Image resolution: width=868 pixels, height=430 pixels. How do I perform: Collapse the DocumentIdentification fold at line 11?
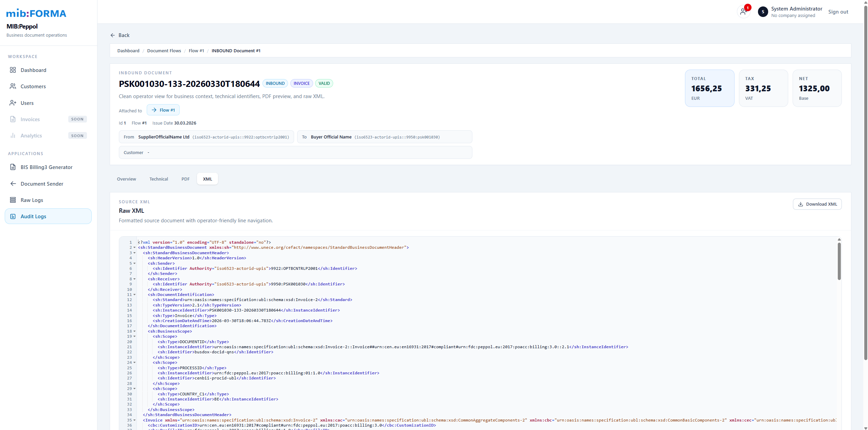(x=134, y=295)
